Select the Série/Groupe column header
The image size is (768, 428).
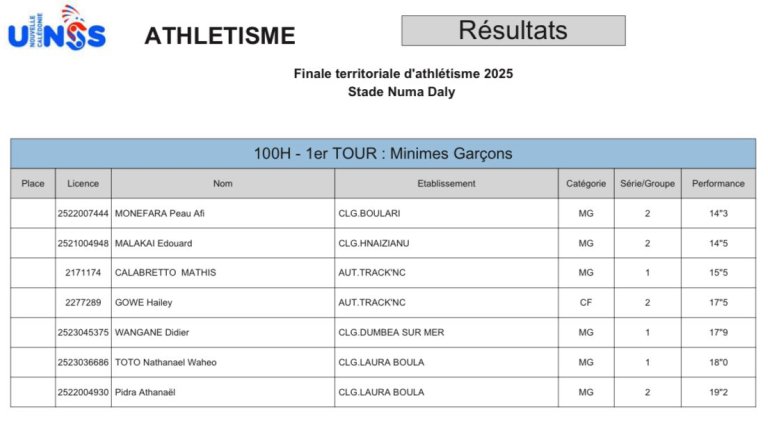pyautogui.click(x=647, y=184)
